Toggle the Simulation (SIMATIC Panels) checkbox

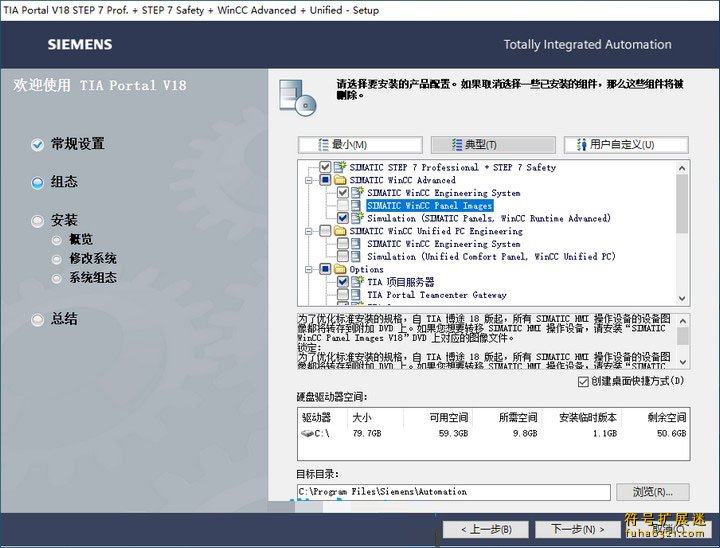(x=343, y=218)
